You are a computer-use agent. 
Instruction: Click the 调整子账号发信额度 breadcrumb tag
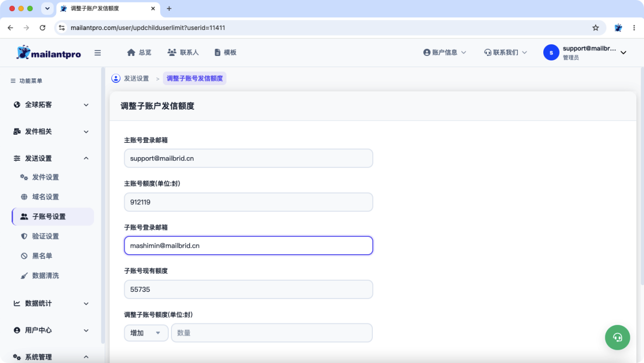(x=195, y=78)
